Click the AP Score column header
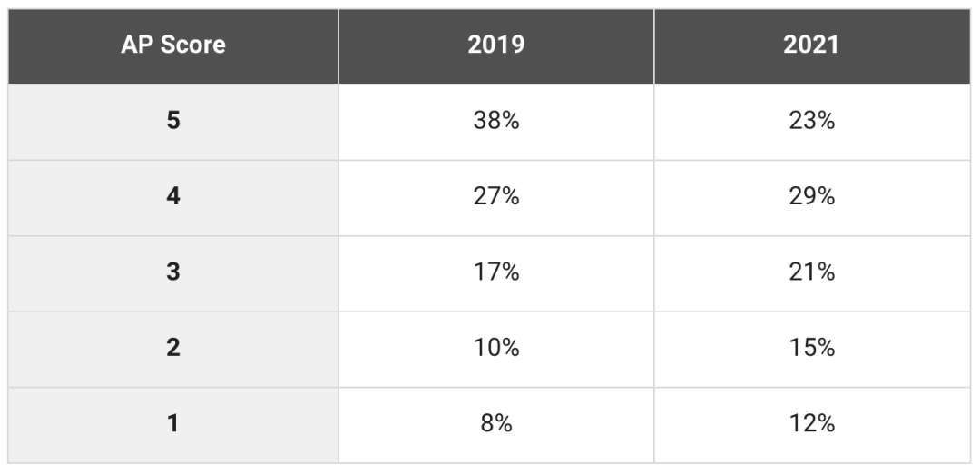This screenshot has height=475, width=980. [173, 46]
